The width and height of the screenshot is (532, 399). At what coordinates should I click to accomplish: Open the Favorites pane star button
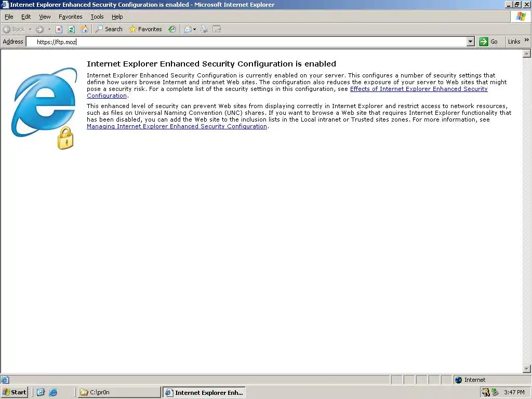(145, 29)
